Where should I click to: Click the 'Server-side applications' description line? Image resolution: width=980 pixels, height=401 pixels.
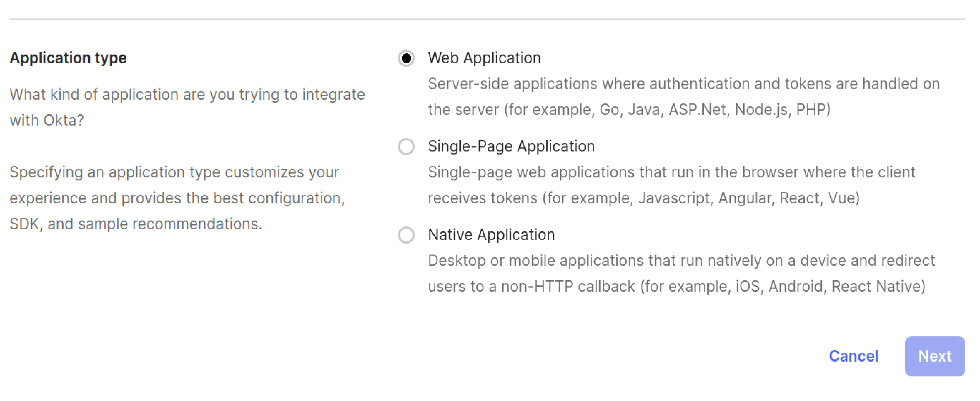tap(683, 84)
